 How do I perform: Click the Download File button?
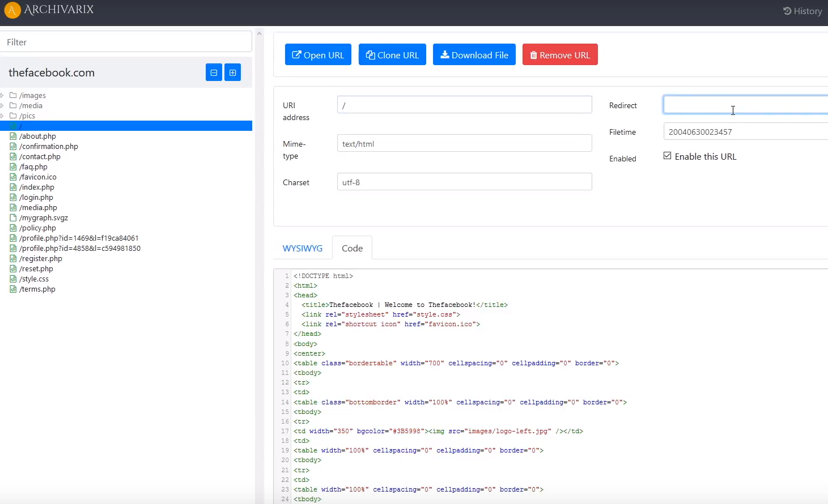474,55
